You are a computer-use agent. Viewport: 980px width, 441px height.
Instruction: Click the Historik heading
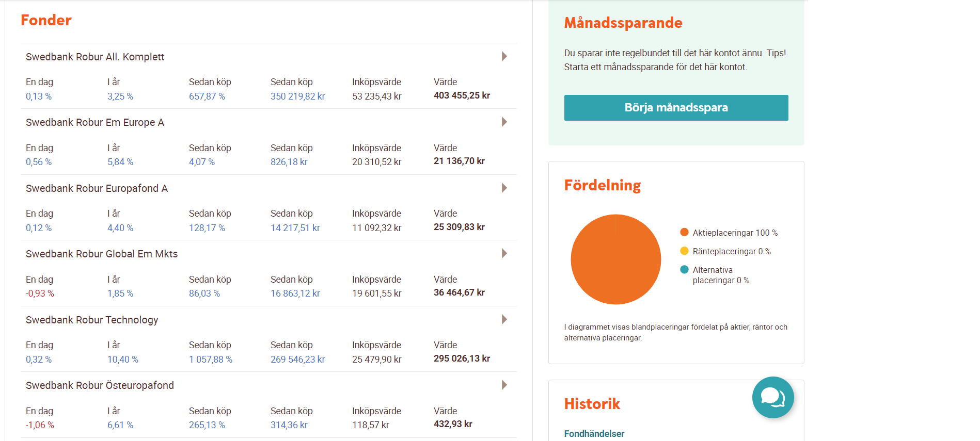tap(592, 404)
